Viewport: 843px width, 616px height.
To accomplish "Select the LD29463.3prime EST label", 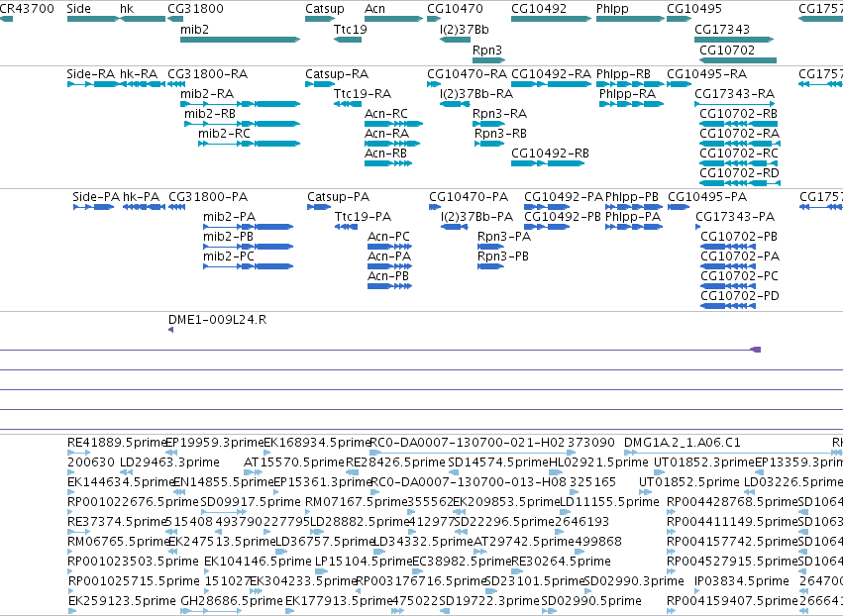I will (169, 462).
